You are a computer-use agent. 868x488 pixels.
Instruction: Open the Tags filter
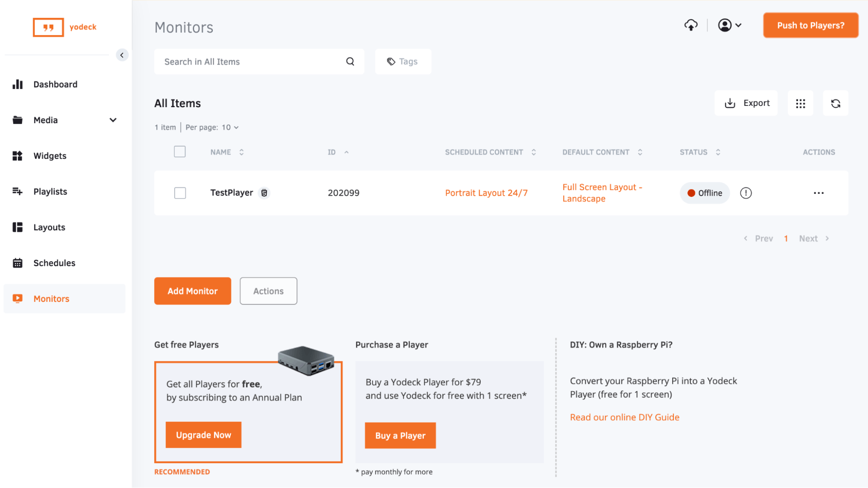[x=403, y=62]
